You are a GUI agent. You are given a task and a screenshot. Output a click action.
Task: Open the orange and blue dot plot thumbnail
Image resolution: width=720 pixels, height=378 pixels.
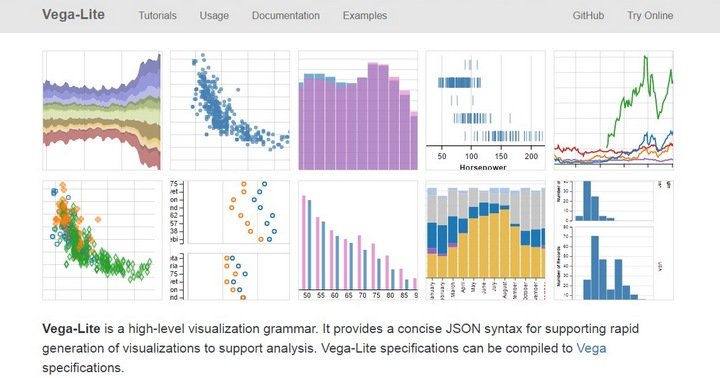230,240
